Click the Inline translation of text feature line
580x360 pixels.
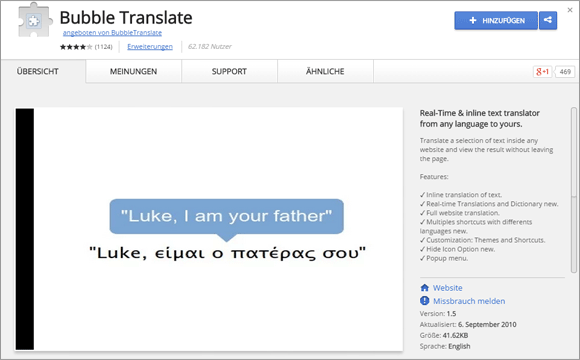pos(461,195)
